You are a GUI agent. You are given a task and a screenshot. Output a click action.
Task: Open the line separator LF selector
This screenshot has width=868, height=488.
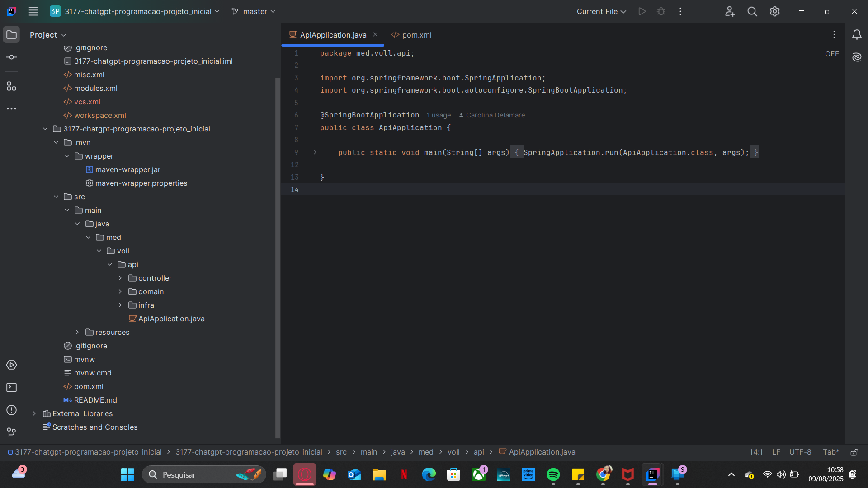(x=776, y=452)
